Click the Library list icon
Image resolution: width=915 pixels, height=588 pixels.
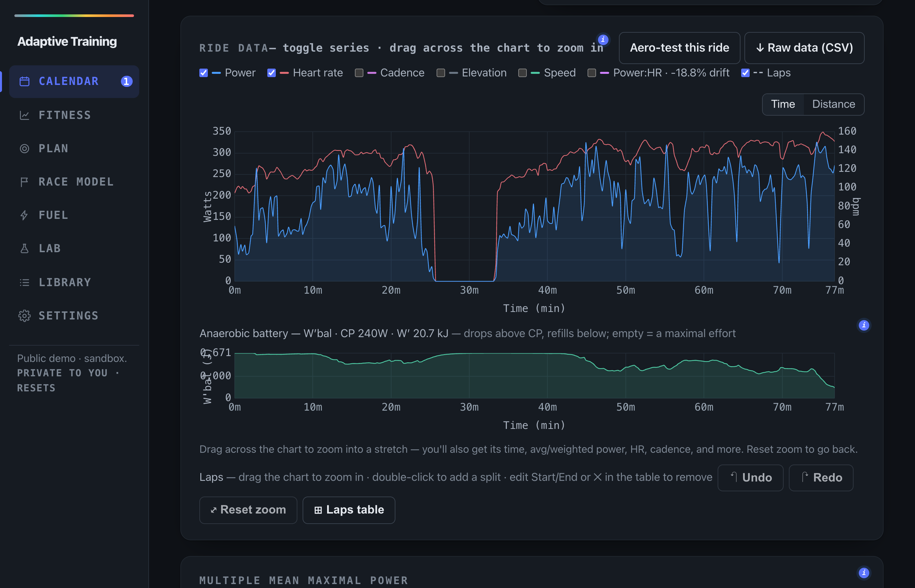pos(25,282)
